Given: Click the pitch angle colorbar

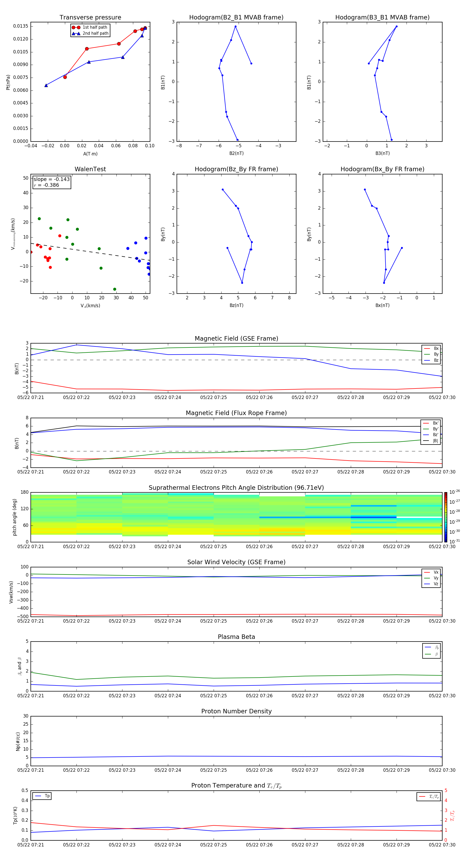Looking at the screenshot, I should [x=445, y=517].
